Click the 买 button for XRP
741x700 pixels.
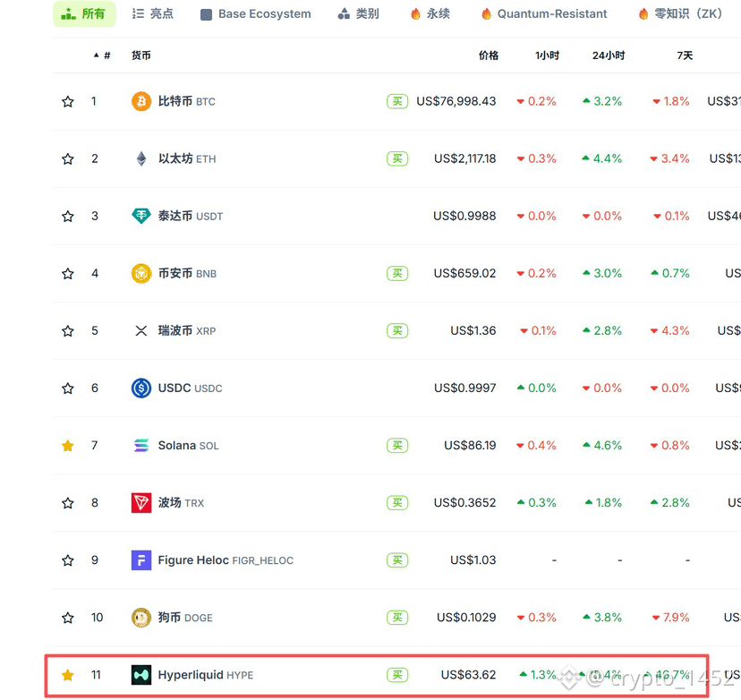(x=397, y=331)
